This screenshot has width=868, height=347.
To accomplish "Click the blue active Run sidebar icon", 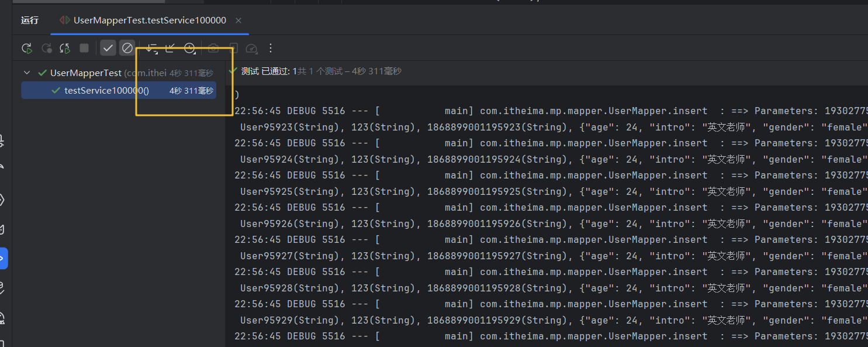I will click(2, 258).
